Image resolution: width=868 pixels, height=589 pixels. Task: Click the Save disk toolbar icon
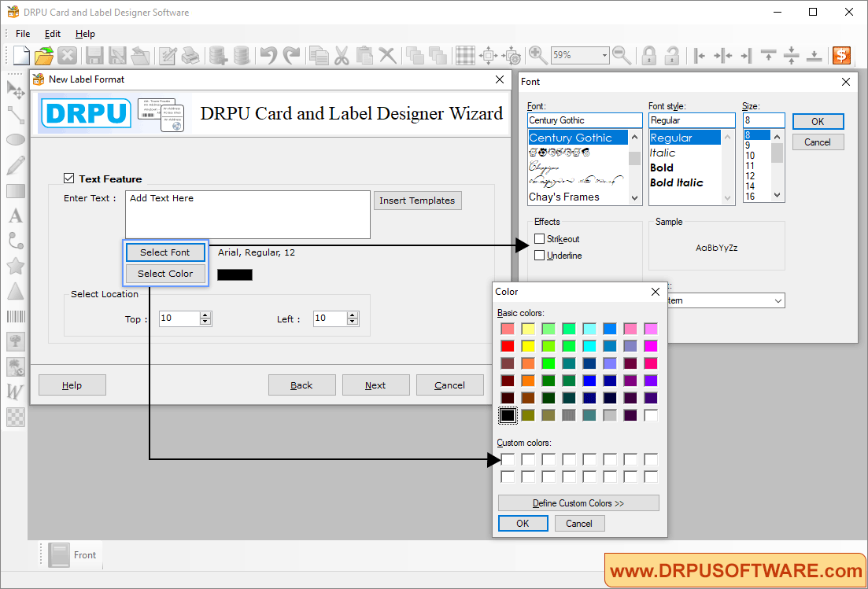94,55
